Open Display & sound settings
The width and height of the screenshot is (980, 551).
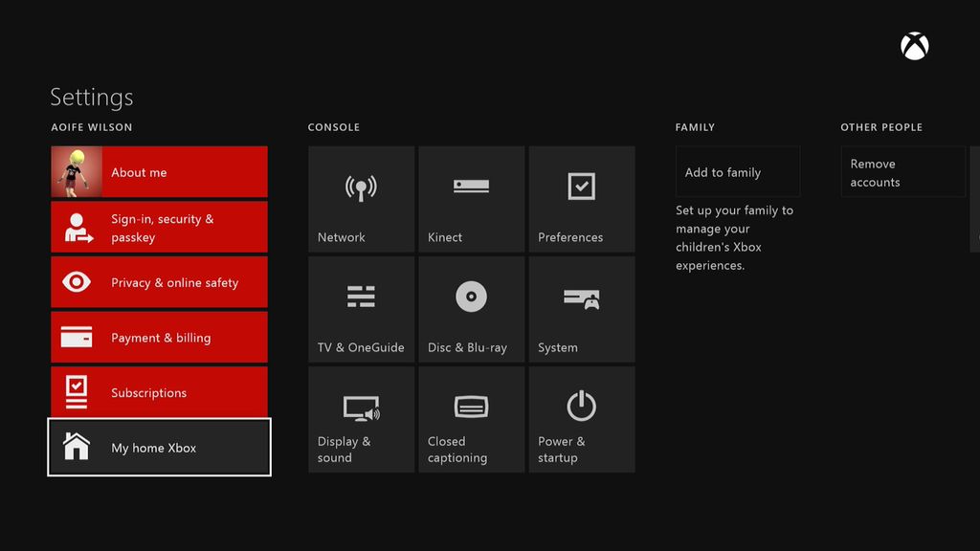coord(361,418)
